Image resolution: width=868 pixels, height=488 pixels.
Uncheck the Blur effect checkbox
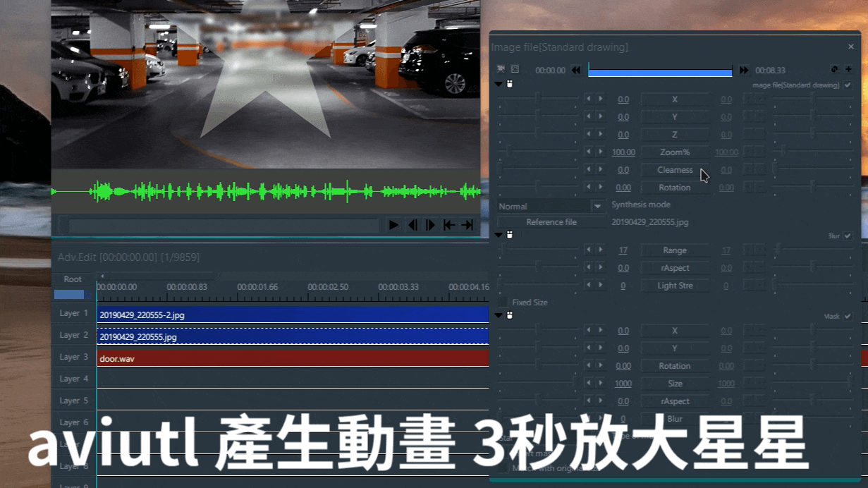click(x=848, y=236)
